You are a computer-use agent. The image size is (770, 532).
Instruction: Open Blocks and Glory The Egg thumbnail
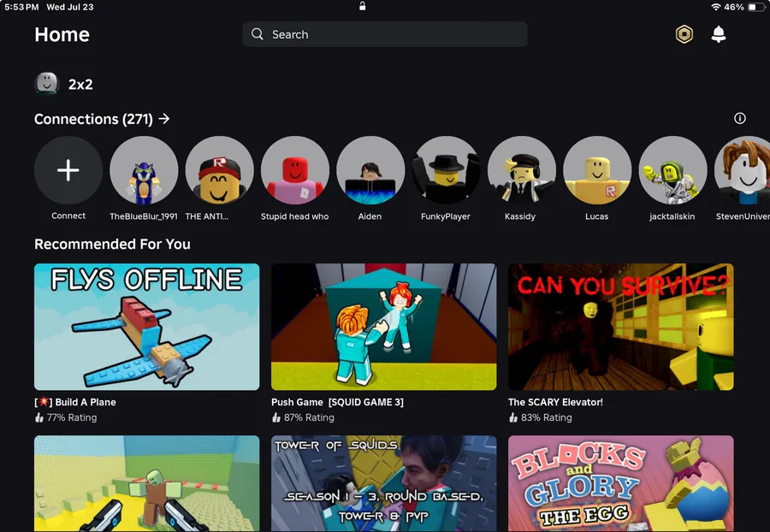[x=621, y=483]
